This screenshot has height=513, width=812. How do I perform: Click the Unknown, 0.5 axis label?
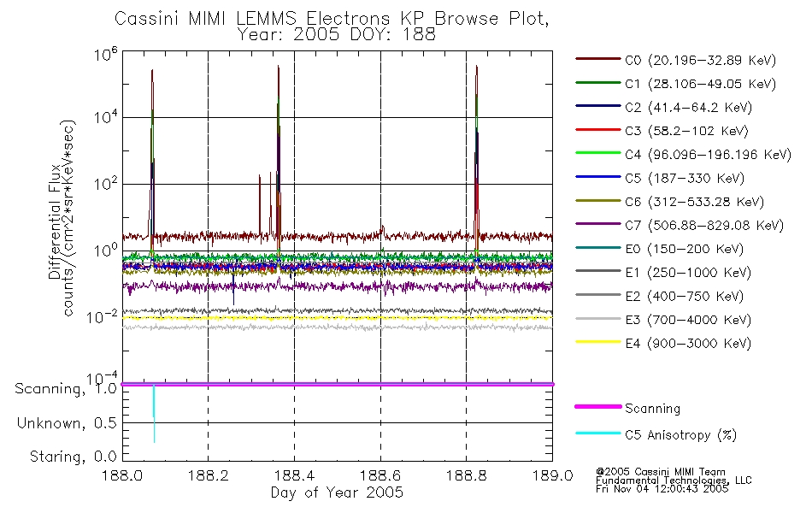point(67,423)
